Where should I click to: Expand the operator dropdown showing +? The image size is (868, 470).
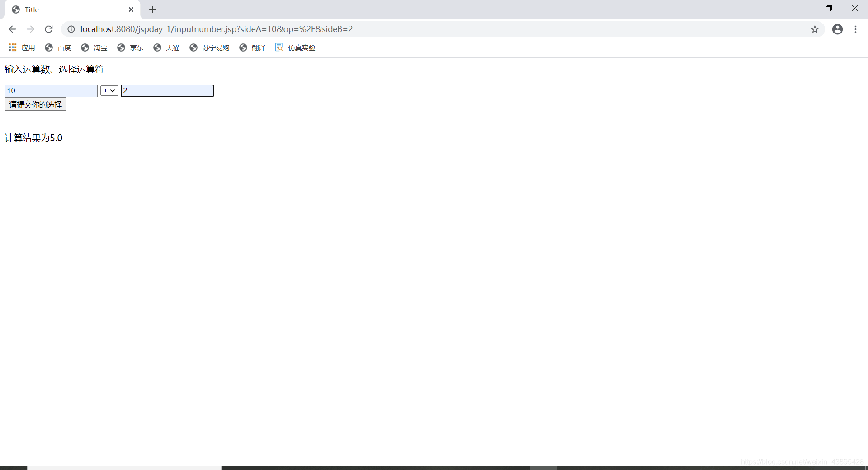tap(109, 91)
